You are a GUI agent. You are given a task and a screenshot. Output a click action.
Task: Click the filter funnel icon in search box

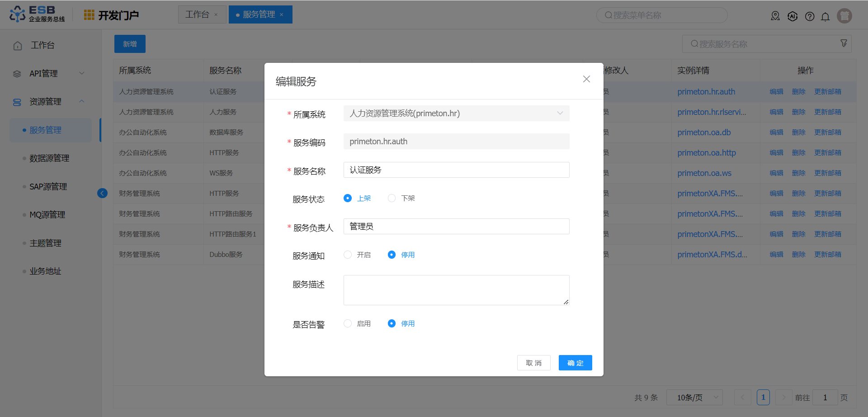point(844,43)
